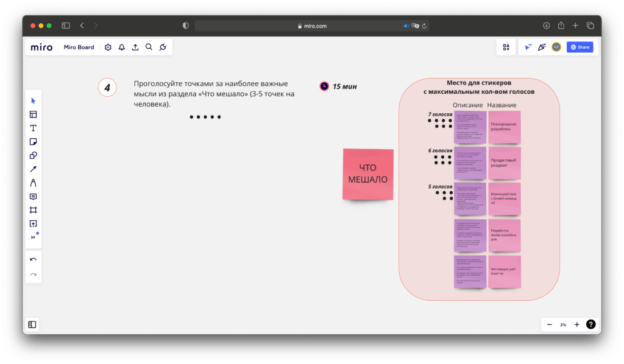Viewport: 624px width, 364px height.
Task: Open the Templates tool
Action: tap(34, 114)
